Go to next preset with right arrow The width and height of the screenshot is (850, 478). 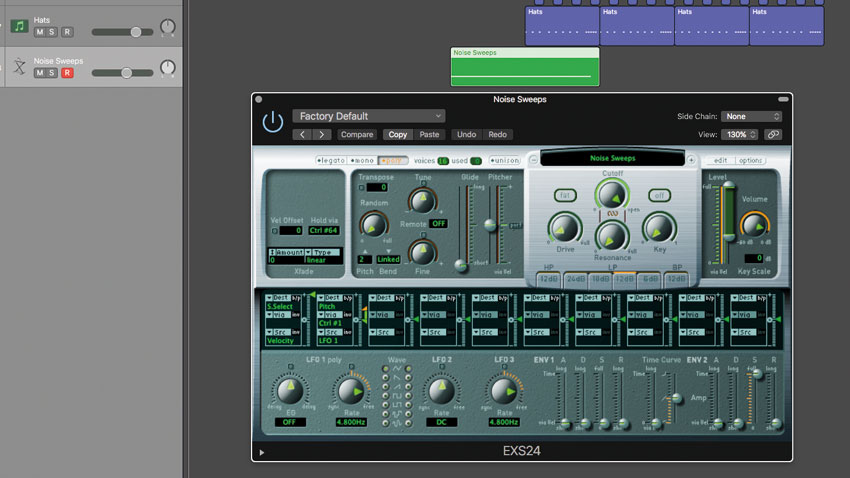(321, 134)
